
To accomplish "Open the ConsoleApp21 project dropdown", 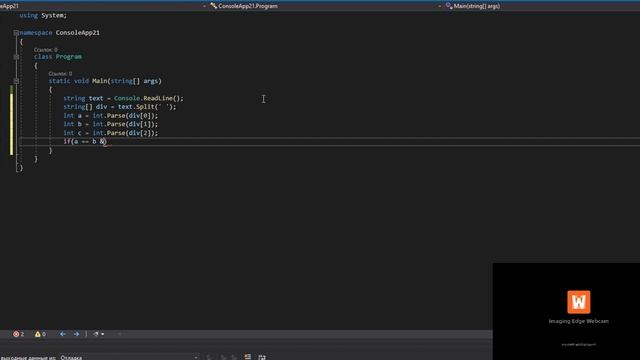I will tap(103, 6).
